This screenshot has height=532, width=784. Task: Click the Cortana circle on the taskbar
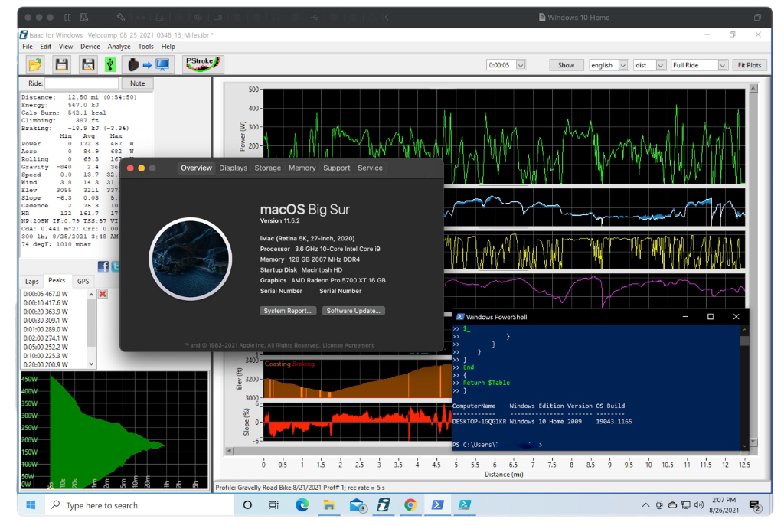[247, 505]
